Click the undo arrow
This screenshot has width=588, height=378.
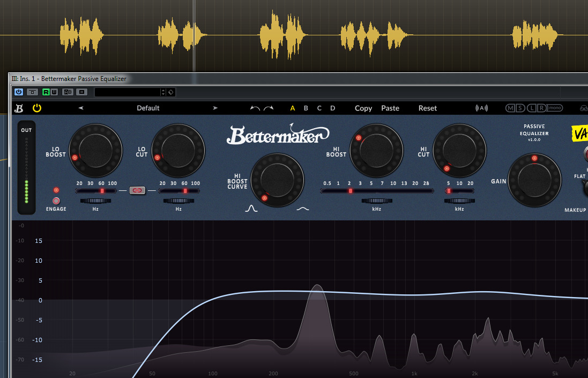pos(255,108)
